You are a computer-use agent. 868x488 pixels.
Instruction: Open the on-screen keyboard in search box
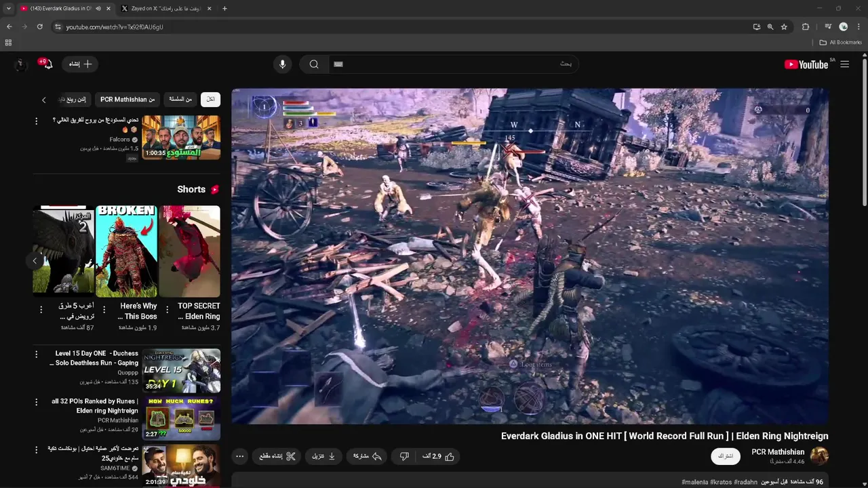[338, 64]
